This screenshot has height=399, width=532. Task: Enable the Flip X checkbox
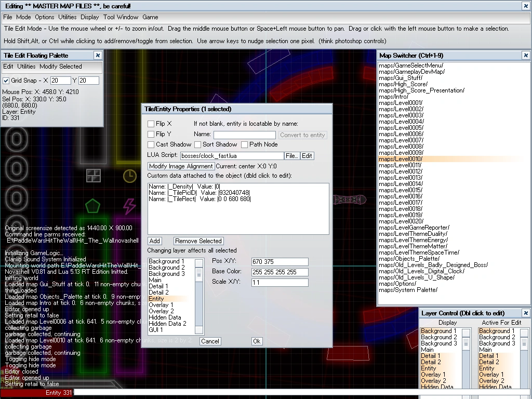pyautogui.click(x=151, y=124)
